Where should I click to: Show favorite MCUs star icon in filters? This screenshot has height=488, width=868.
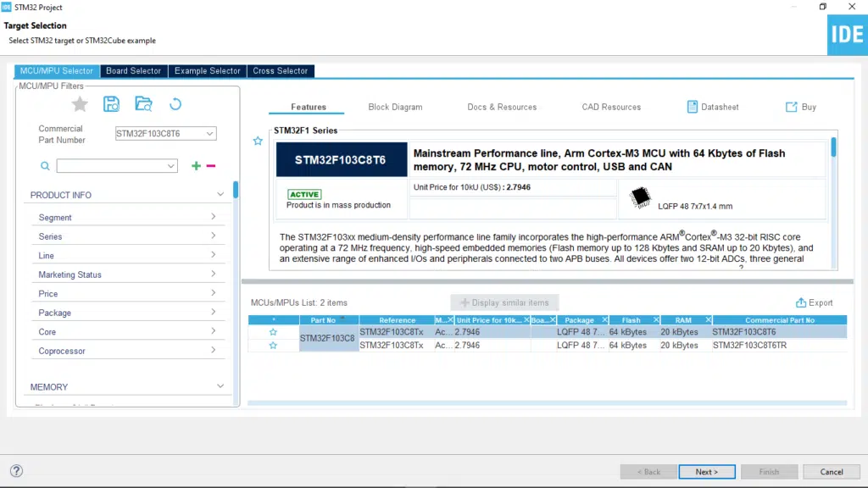pyautogui.click(x=80, y=104)
